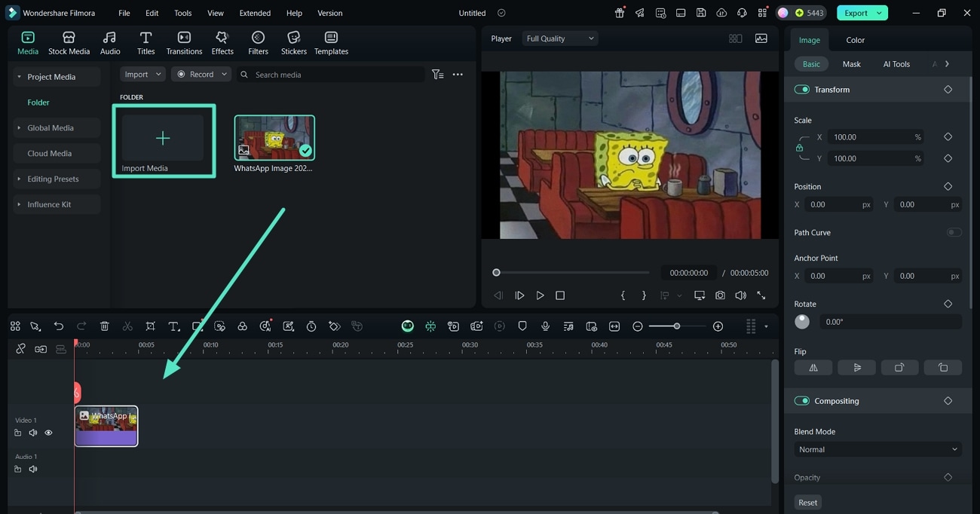This screenshot has height=514, width=980.
Task: Select the WhatsApp clip on Video 1 track
Action: (x=106, y=426)
